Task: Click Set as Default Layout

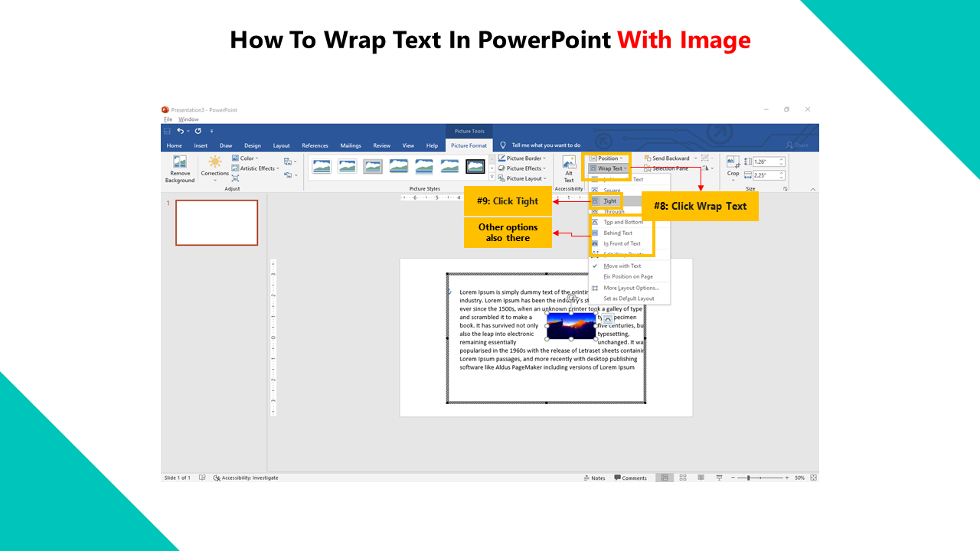Action: pyautogui.click(x=629, y=298)
